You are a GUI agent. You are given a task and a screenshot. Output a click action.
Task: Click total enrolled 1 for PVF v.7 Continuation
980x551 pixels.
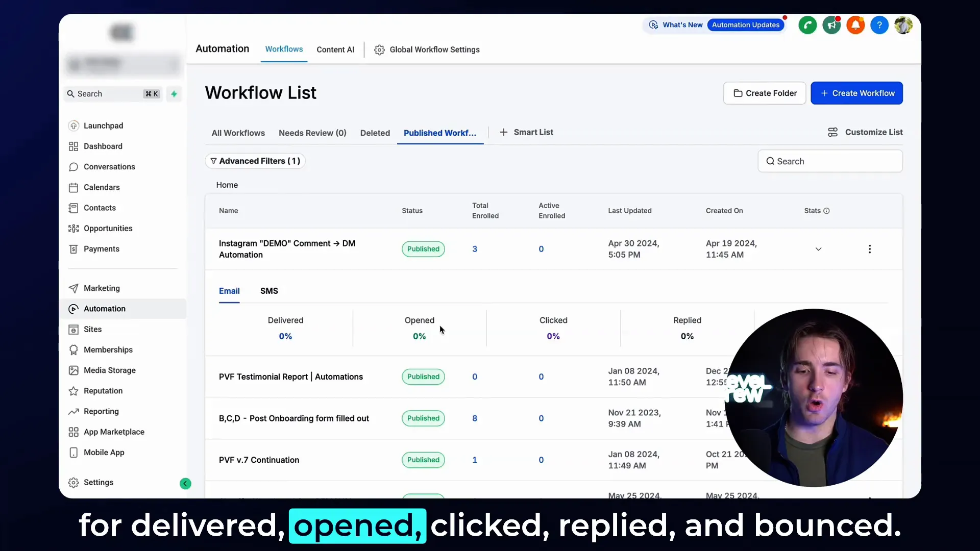475,460
